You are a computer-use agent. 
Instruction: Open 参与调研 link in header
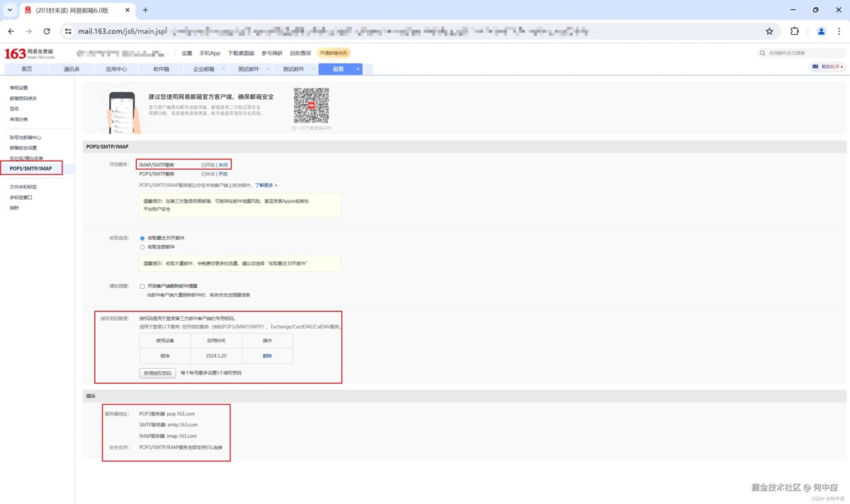[272, 53]
